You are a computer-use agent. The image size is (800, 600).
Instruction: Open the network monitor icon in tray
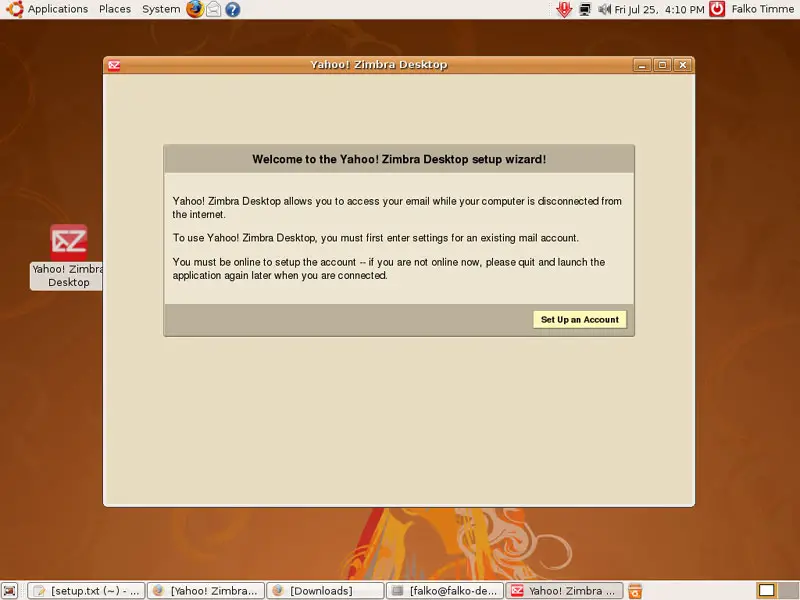coord(585,9)
